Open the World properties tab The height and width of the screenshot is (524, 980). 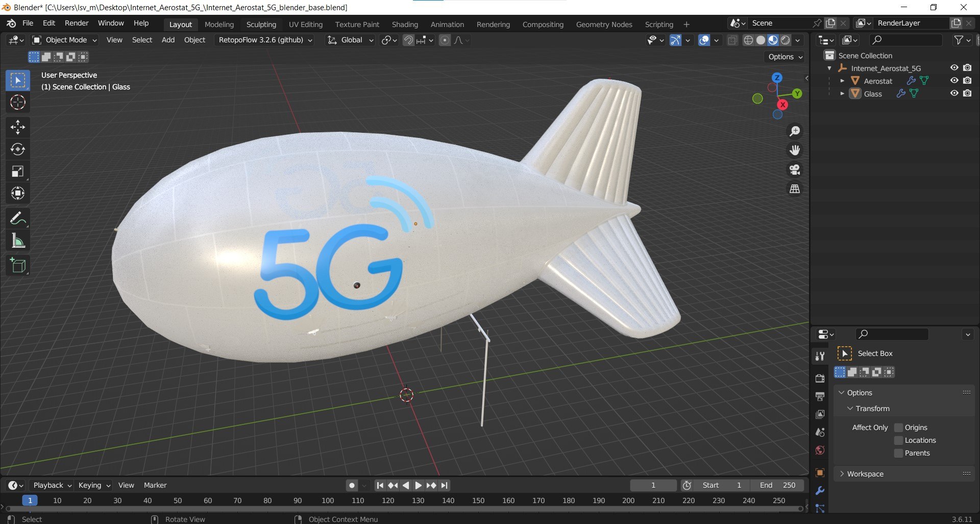820,450
